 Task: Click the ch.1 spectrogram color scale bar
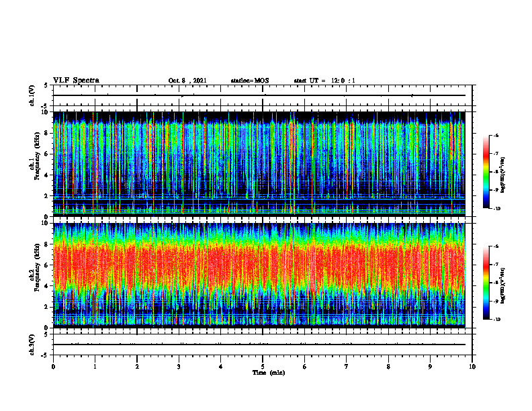coord(486,172)
